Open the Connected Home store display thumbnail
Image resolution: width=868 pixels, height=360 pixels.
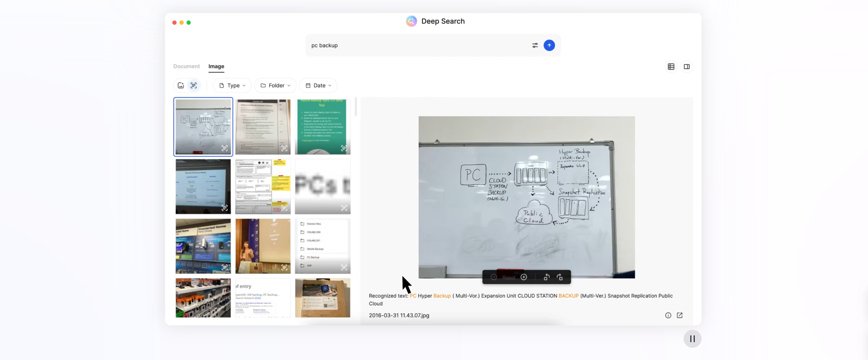coord(203,246)
